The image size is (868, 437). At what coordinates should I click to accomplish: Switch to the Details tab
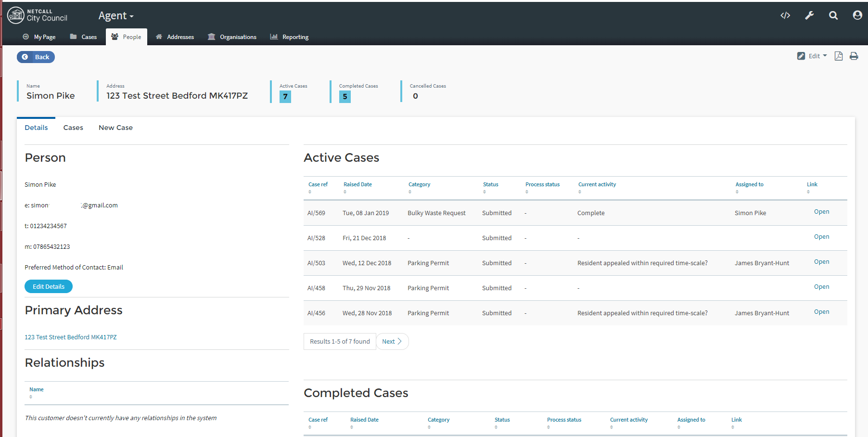(x=36, y=128)
